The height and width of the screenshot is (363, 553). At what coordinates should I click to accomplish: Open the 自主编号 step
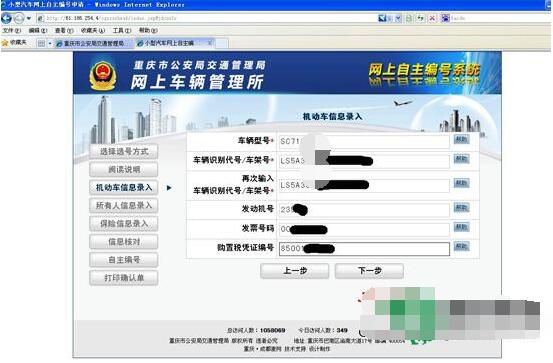[x=124, y=260]
